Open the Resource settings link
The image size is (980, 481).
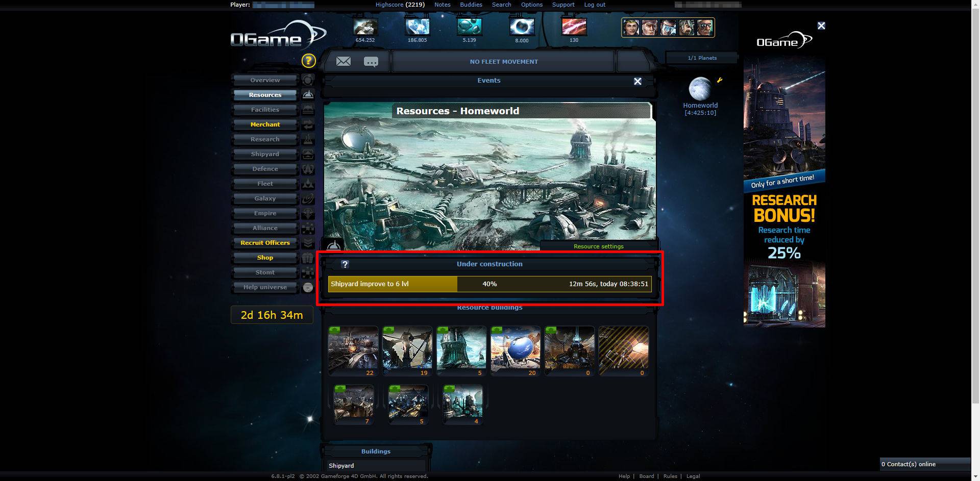coord(598,246)
